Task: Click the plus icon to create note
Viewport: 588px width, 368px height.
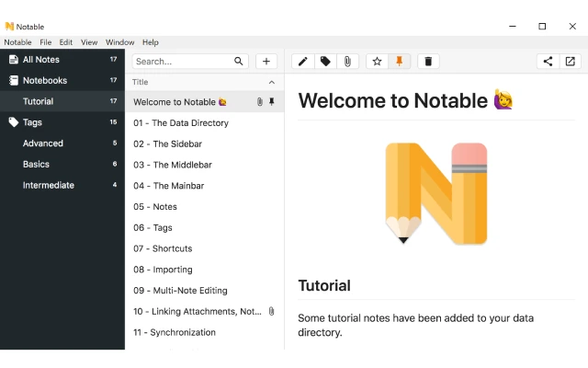Action: tap(266, 62)
